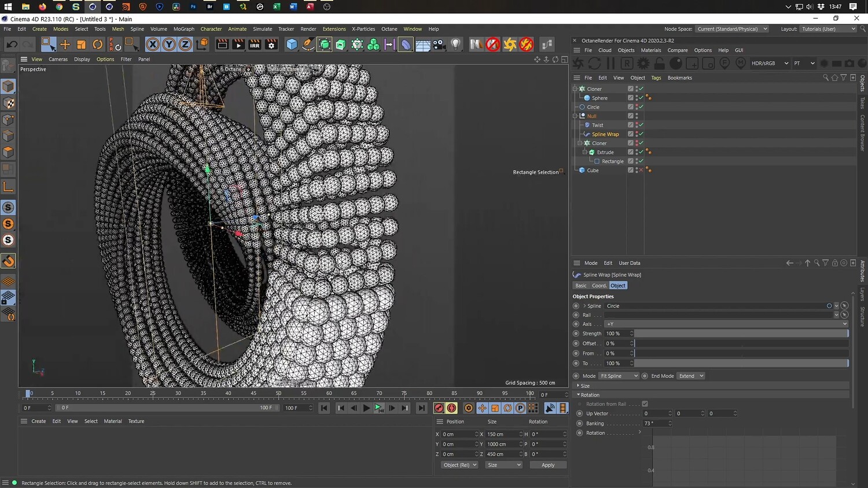The image size is (868, 488).
Task: Enable the Cube object's red X toggle
Action: pos(641,171)
